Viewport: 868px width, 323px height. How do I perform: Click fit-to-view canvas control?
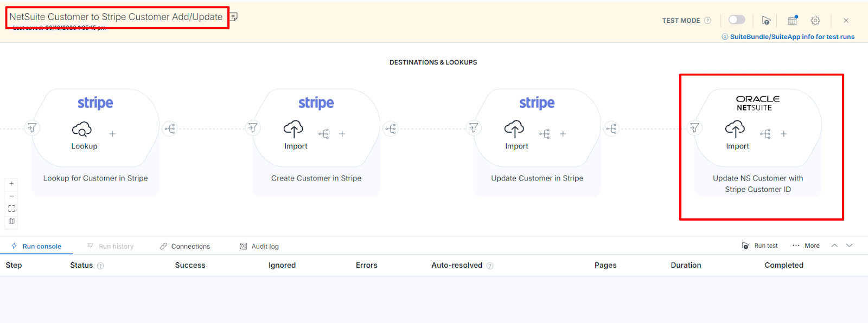pyautogui.click(x=11, y=209)
